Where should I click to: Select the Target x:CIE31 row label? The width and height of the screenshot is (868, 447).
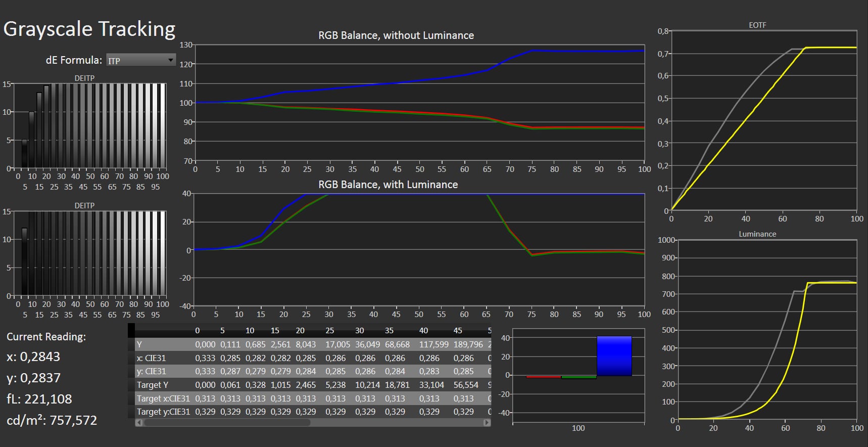coord(163,398)
